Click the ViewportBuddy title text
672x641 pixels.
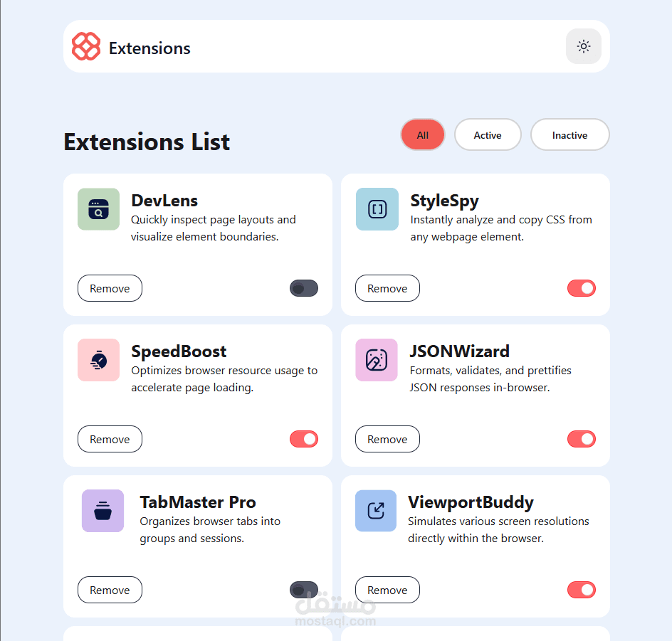click(x=471, y=502)
